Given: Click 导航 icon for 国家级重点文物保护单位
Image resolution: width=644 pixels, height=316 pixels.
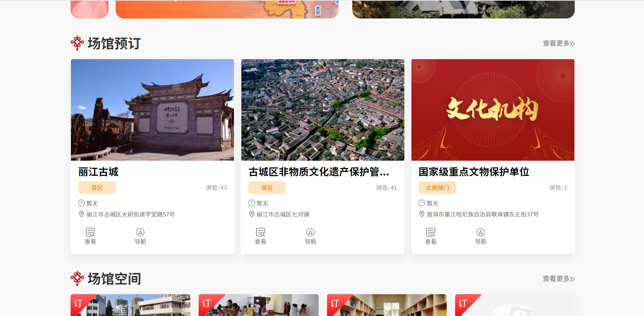Looking at the screenshot, I should [481, 233].
